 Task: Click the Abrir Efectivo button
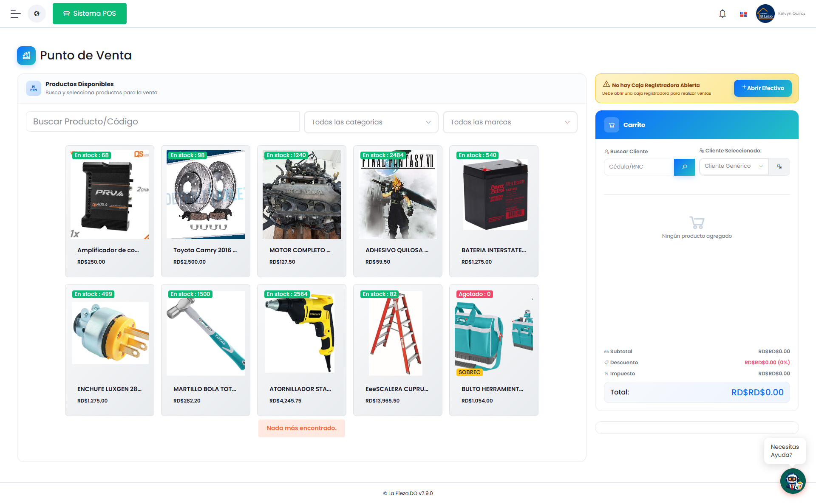763,88
